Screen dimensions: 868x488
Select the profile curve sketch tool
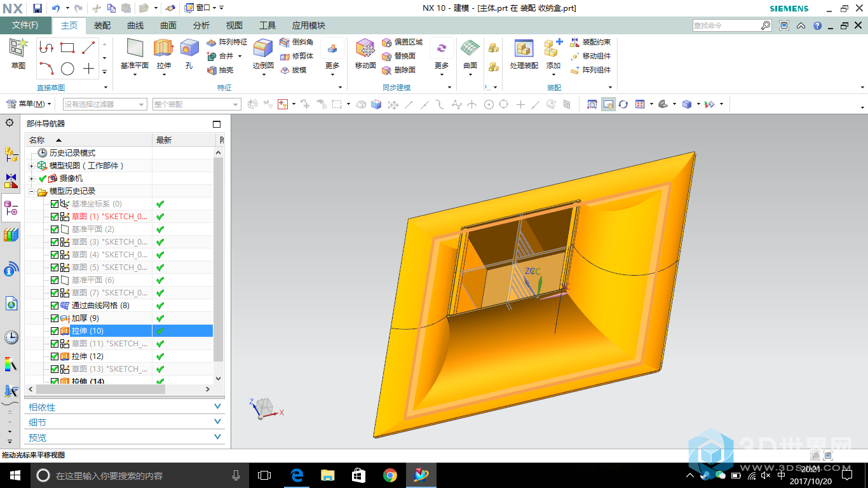46,48
